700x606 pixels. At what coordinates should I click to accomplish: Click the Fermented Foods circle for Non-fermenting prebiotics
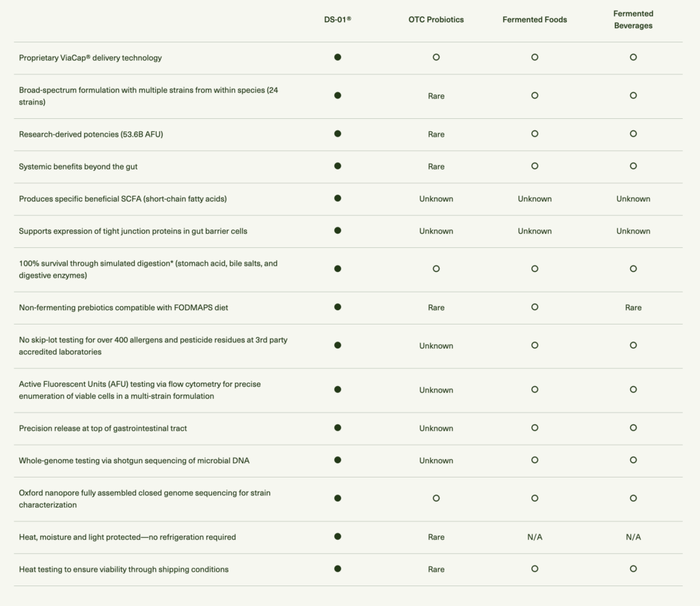tap(535, 307)
